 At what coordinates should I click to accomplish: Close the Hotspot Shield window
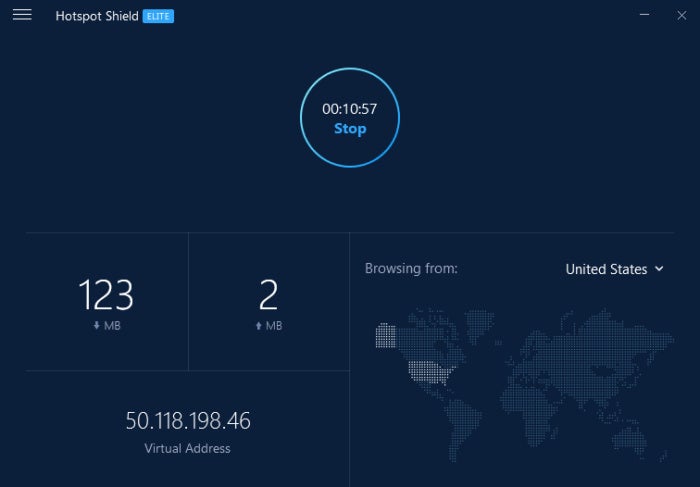(x=682, y=15)
